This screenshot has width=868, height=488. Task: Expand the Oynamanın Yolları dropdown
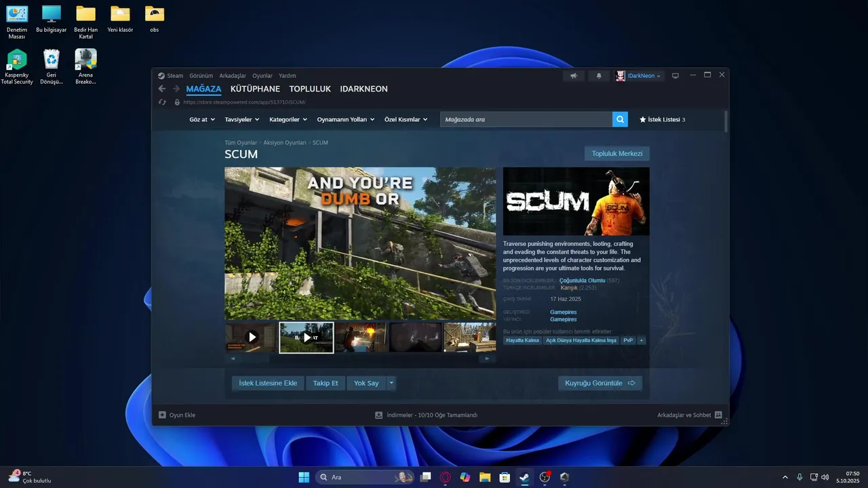pyautogui.click(x=346, y=119)
